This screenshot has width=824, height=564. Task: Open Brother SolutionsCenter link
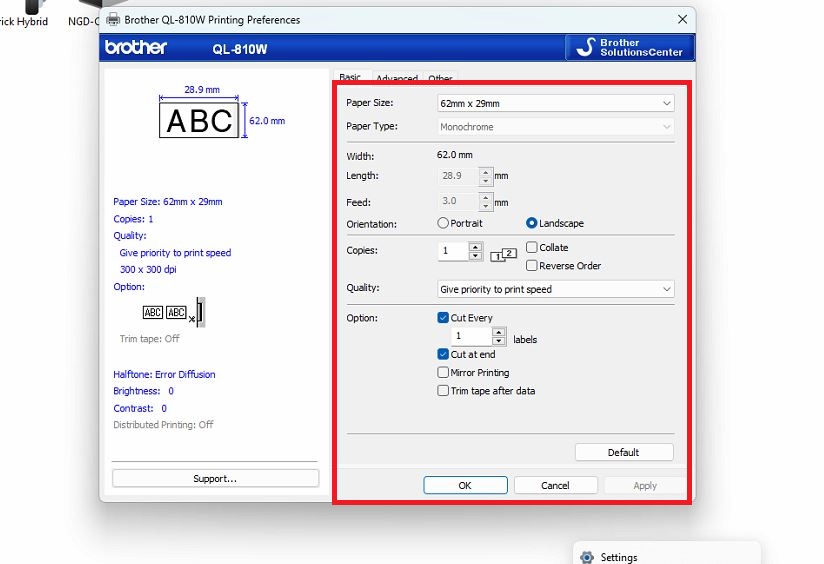(630, 47)
